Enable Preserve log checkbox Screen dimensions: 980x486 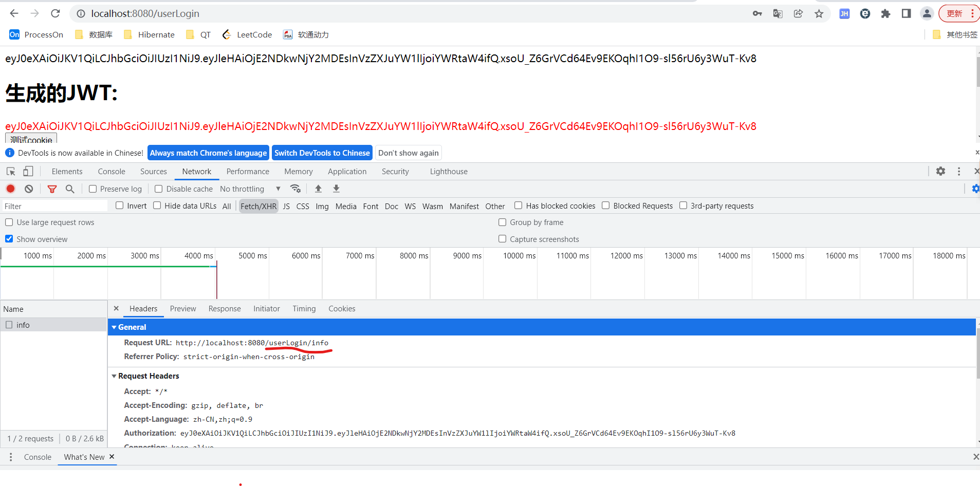click(93, 189)
